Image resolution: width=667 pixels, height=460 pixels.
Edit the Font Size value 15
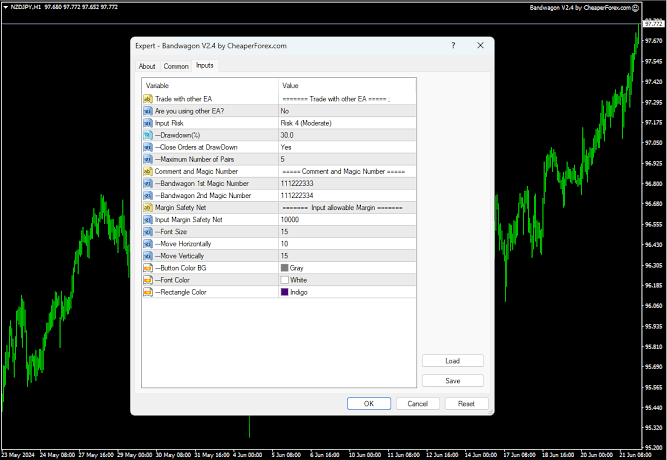[x=347, y=231]
